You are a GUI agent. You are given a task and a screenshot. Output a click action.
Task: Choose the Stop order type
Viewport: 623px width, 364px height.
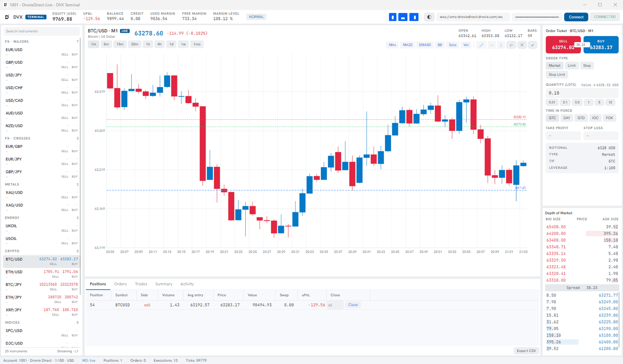click(x=587, y=66)
